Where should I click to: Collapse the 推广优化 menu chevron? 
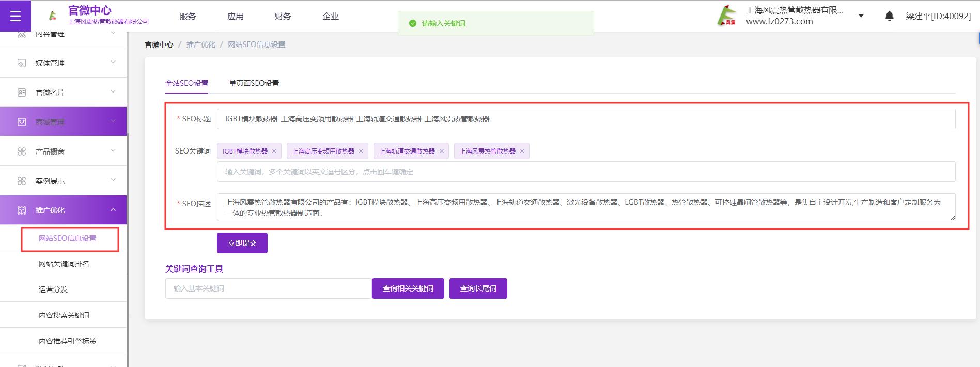click(113, 210)
